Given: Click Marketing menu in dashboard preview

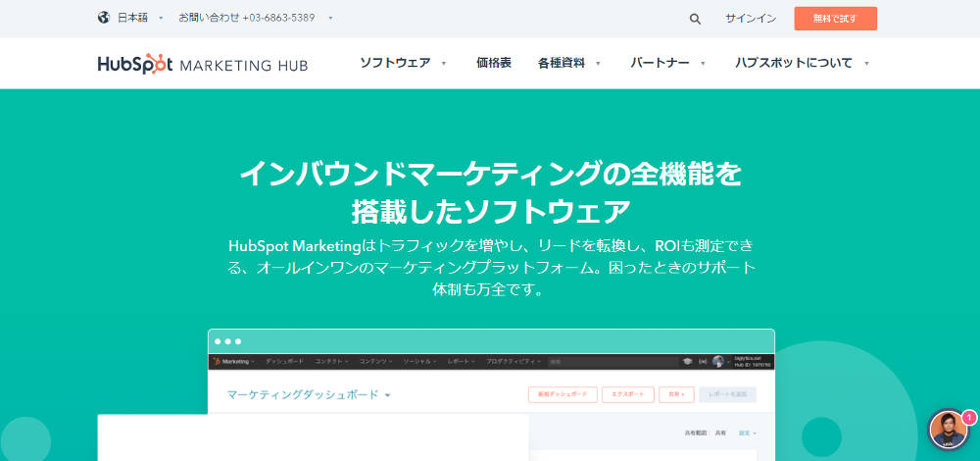Looking at the screenshot, I should (234, 362).
